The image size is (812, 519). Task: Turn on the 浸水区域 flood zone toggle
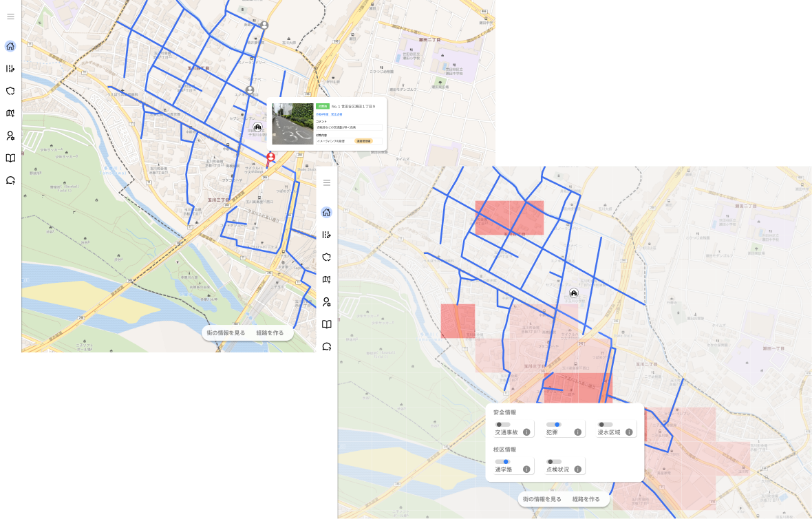pyautogui.click(x=605, y=425)
